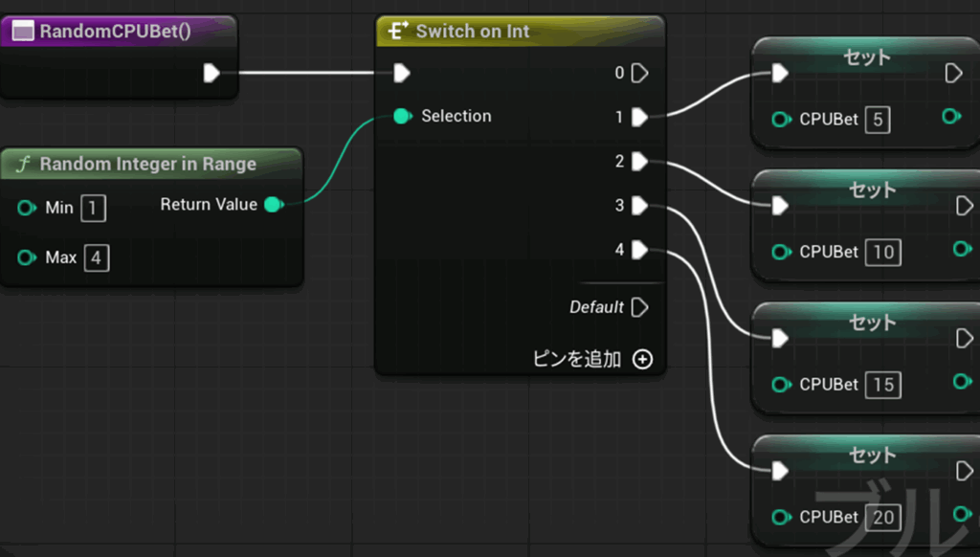Click Switch on Int output pin 4
The height and width of the screenshot is (557, 980).
[639, 251]
